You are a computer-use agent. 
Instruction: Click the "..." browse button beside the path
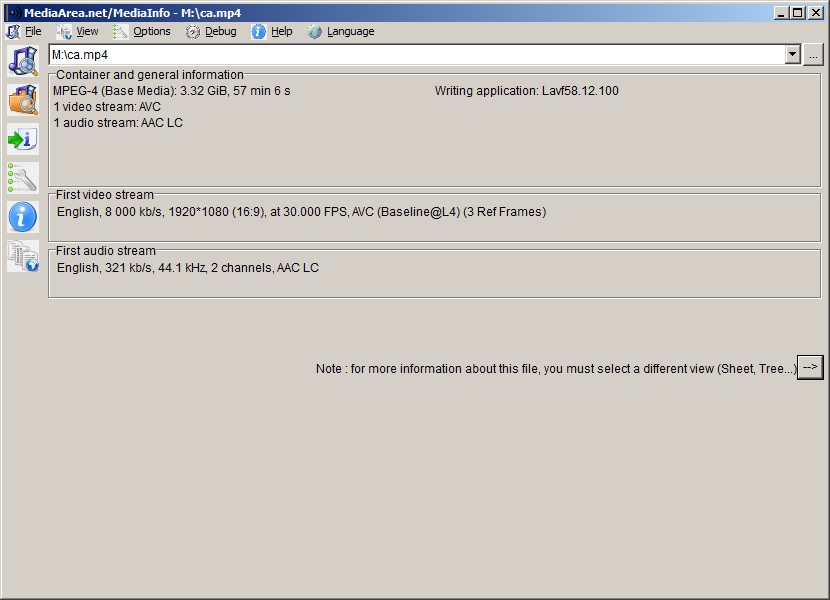pyautogui.click(x=813, y=55)
